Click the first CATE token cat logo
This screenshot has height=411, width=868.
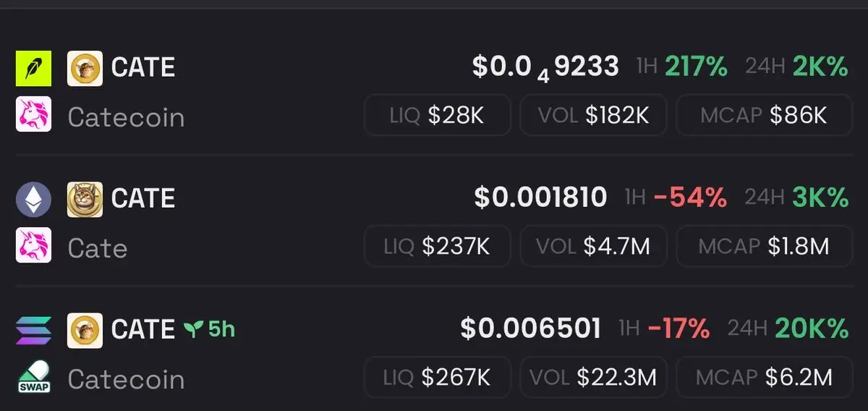85,69
